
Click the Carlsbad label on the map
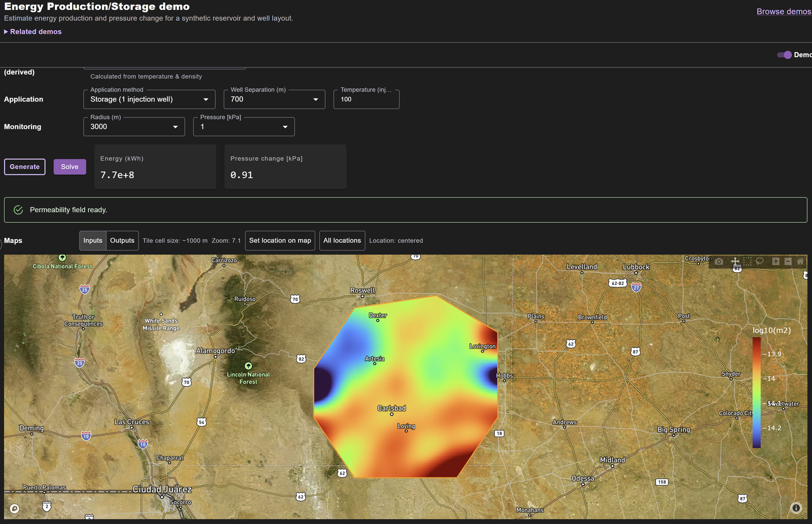pyautogui.click(x=391, y=408)
